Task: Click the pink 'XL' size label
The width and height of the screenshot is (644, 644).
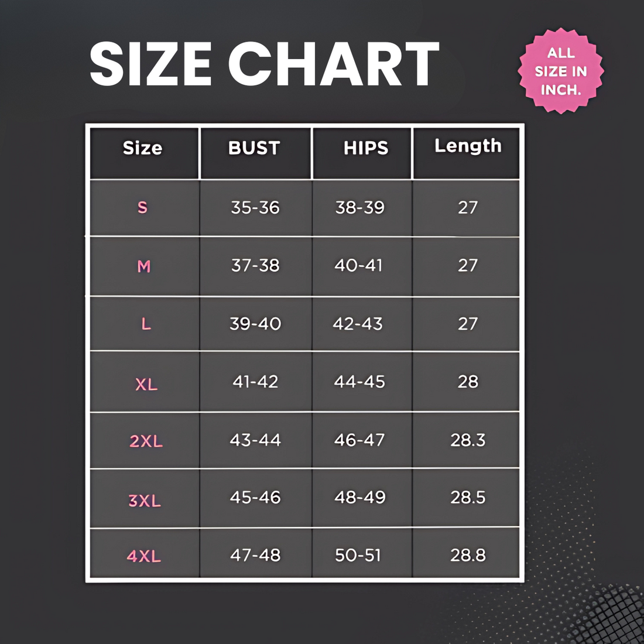Action: (146, 384)
